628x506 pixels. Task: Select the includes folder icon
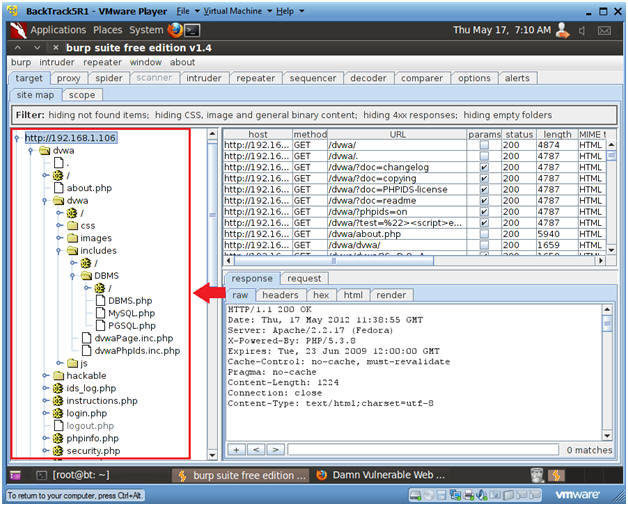point(72,250)
